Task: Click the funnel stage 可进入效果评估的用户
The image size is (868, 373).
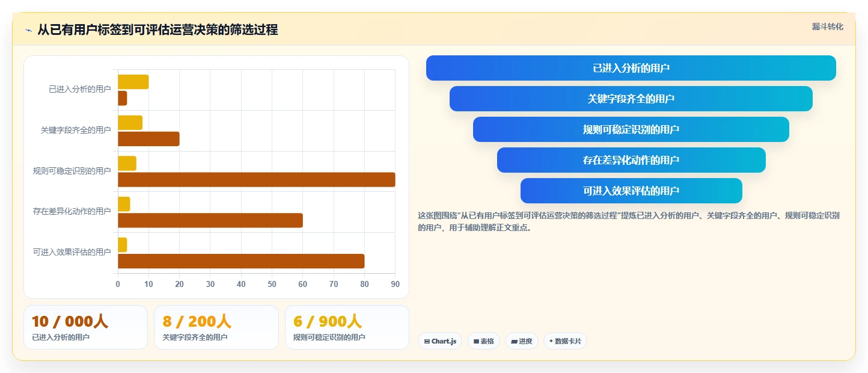Action: [x=631, y=191]
